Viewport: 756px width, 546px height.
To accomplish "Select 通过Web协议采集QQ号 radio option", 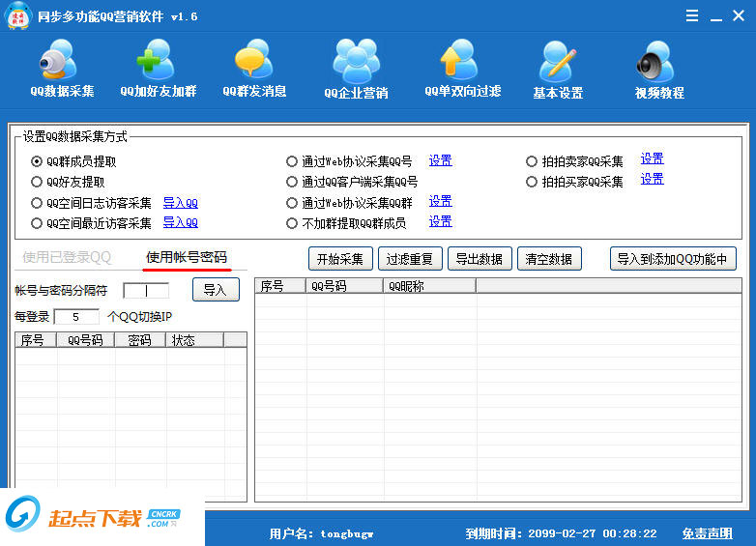I will [x=292, y=161].
